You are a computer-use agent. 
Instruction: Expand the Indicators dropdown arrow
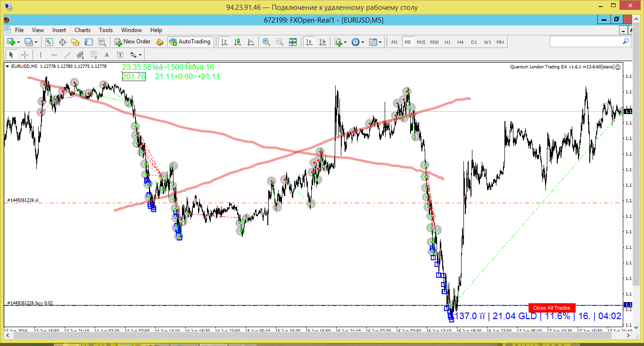pos(346,42)
